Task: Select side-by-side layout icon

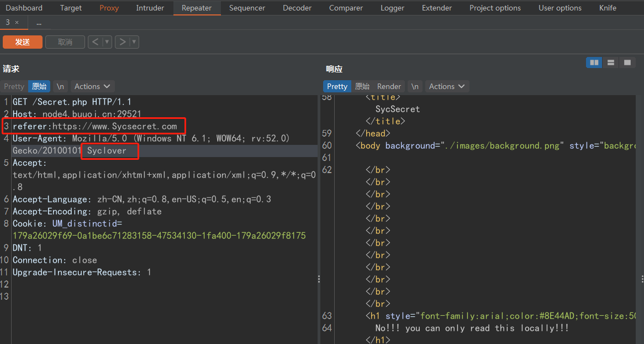Action: (x=594, y=62)
